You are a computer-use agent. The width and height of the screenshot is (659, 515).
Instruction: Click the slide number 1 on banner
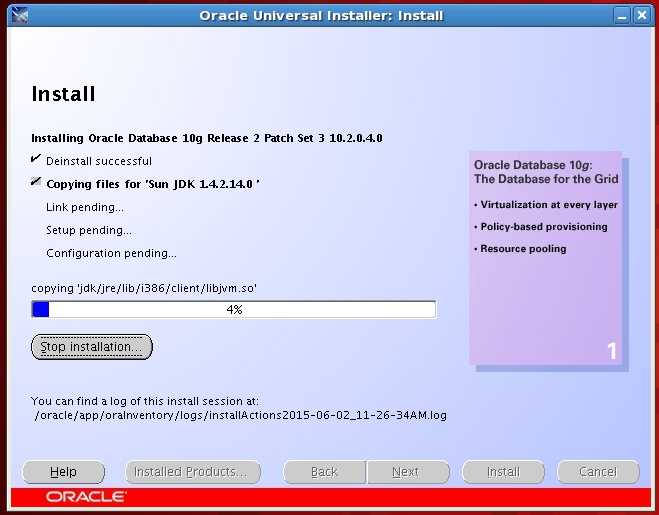tap(612, 351)
